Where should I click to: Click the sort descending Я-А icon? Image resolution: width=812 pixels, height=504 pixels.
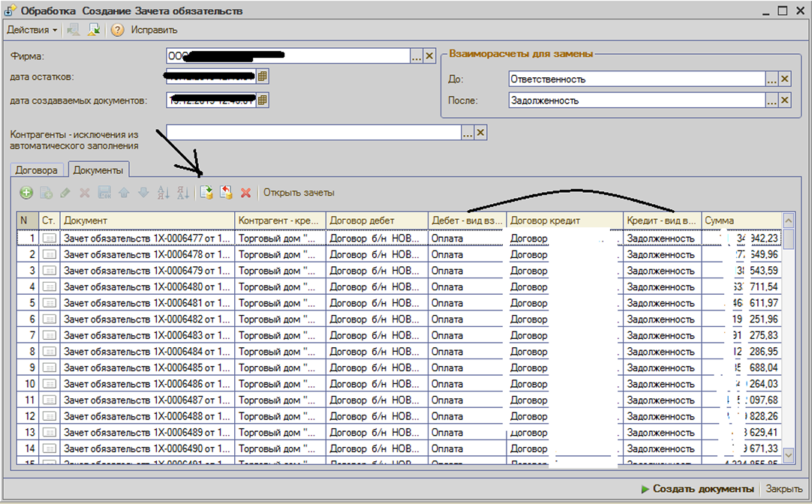point(182,193)
